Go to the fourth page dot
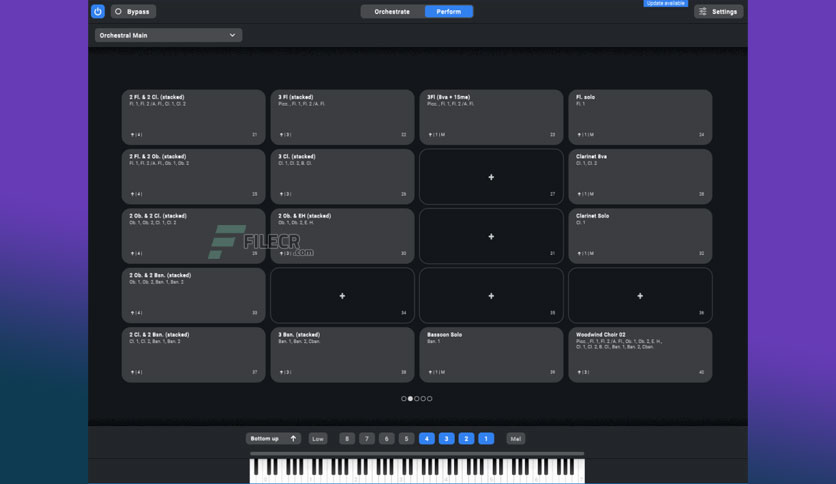836x484 pixels. pyautogui.click(x=423, y=398)
